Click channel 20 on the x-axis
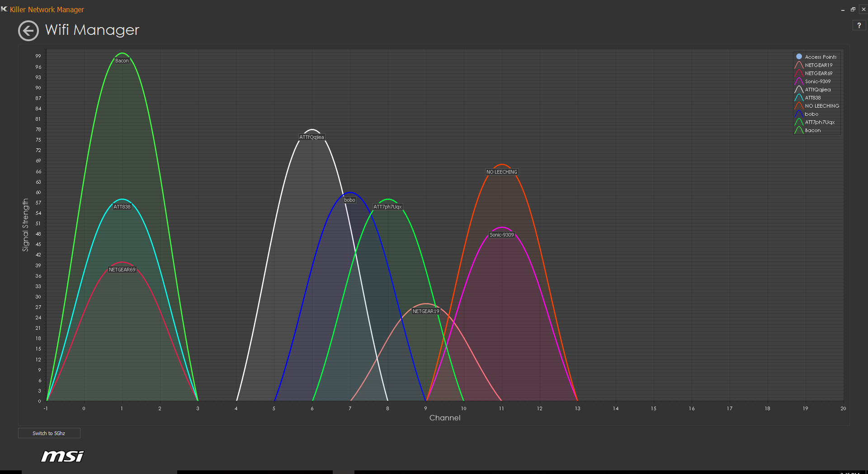 pyautogui.click(x=843, y=408)
